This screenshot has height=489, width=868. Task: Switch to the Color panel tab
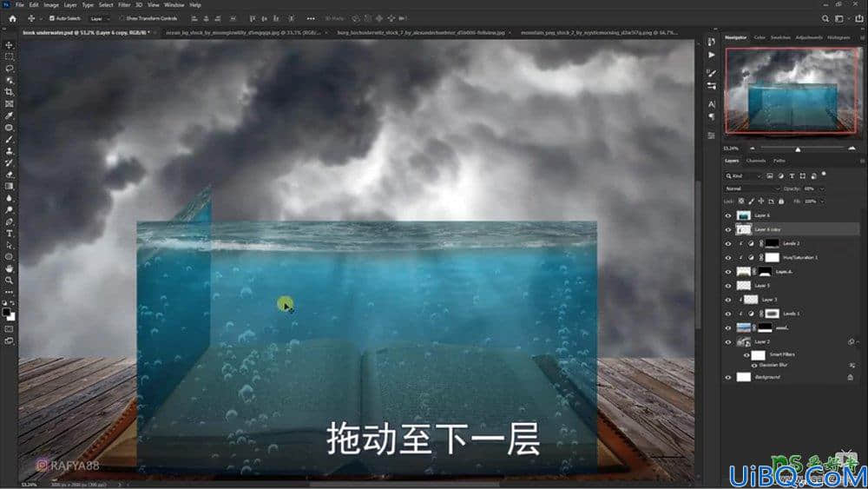point(759,37)
